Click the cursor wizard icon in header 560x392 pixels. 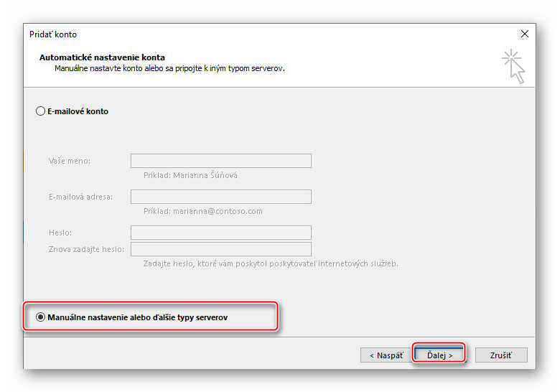coord(514,66)
